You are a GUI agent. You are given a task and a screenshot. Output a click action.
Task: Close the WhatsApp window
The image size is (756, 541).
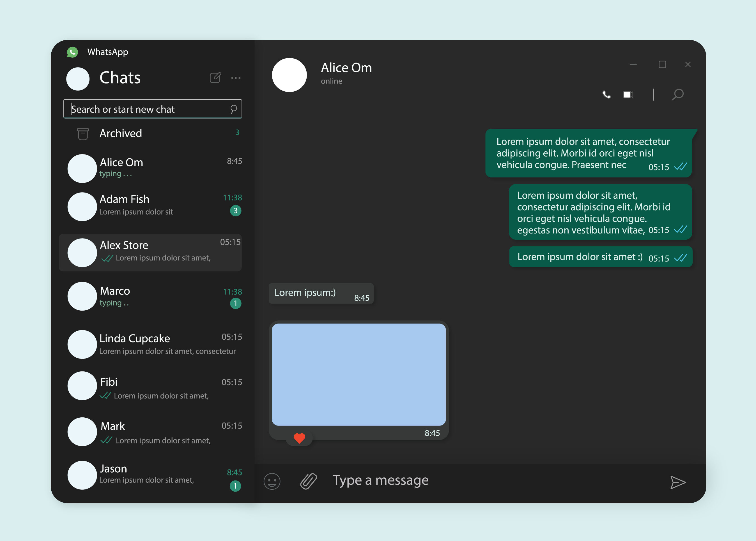click(x=688, y=65)
